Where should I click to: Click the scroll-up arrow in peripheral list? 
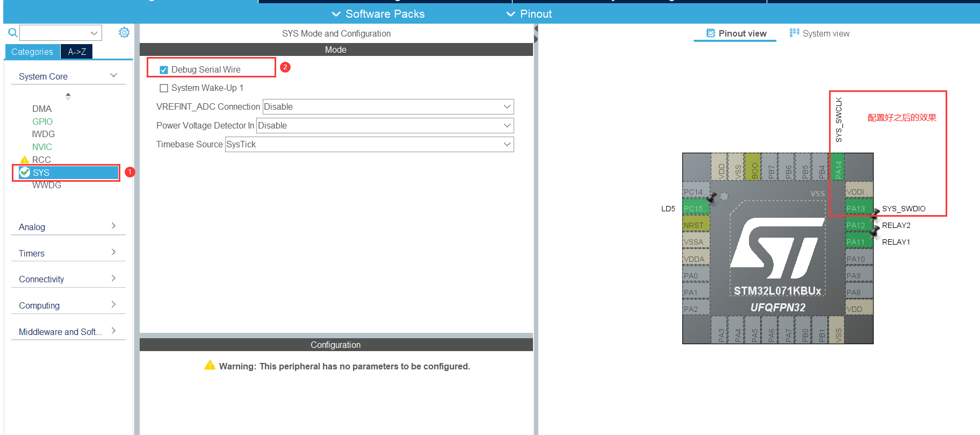click(x=68, y=94)
